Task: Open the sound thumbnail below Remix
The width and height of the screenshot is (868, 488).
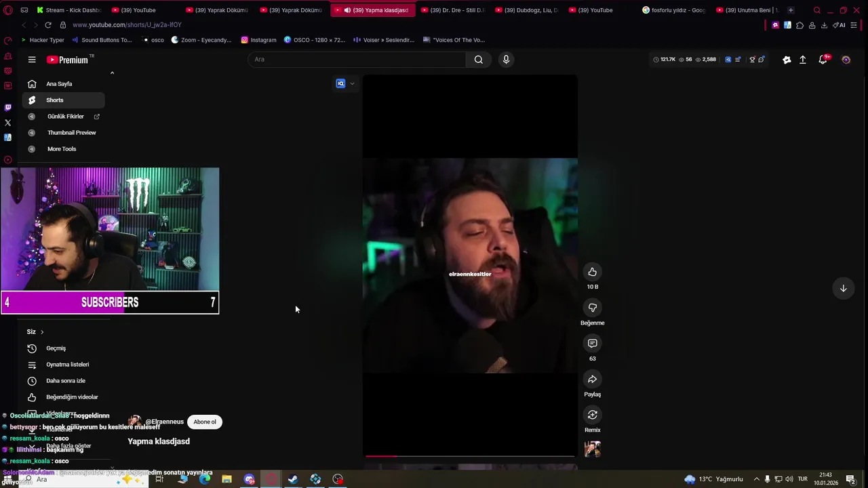Action: tap(592, 449)
